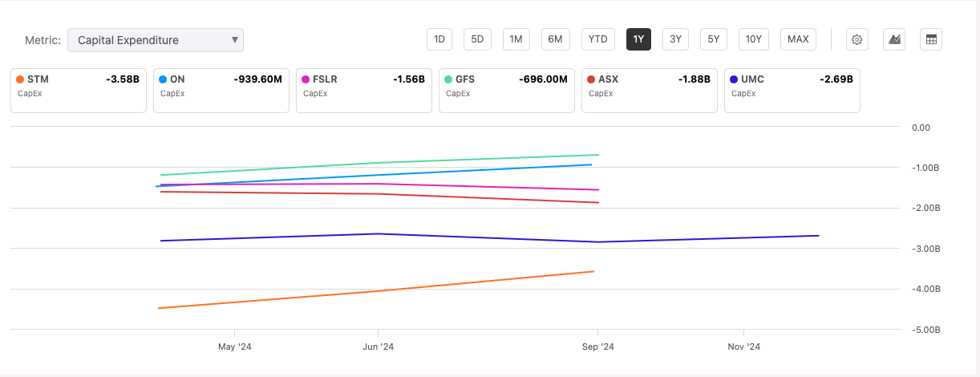Image resolution: width=980 pixels, height=377 pixels.
Task: Open the Capital Expenditure metric dropdown
Action: click(x=156, y=40)
